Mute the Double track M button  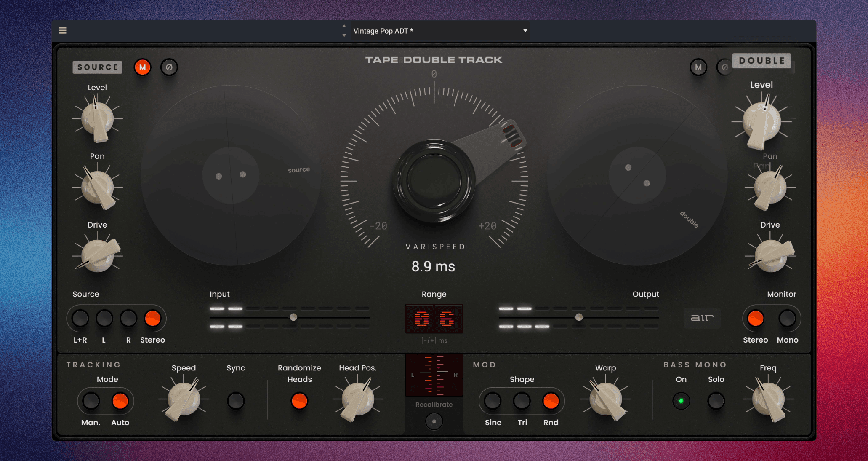pyautogui.click(x=698, y=67)
